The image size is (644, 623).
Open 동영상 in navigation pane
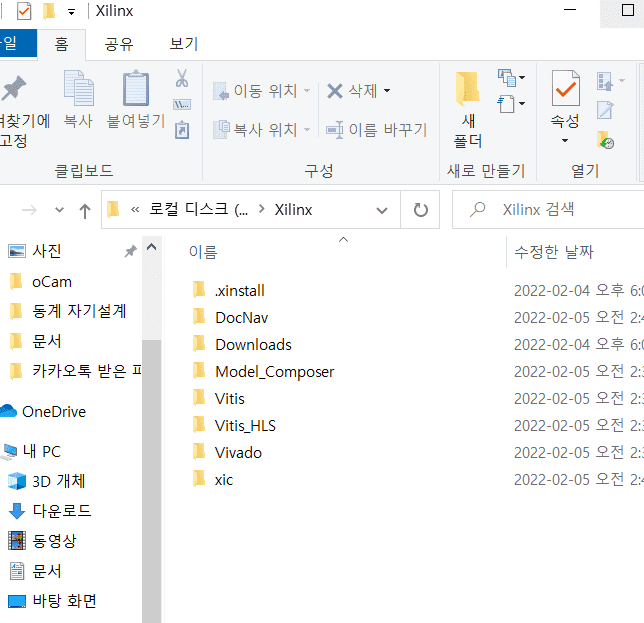click(x=54, y=541)
